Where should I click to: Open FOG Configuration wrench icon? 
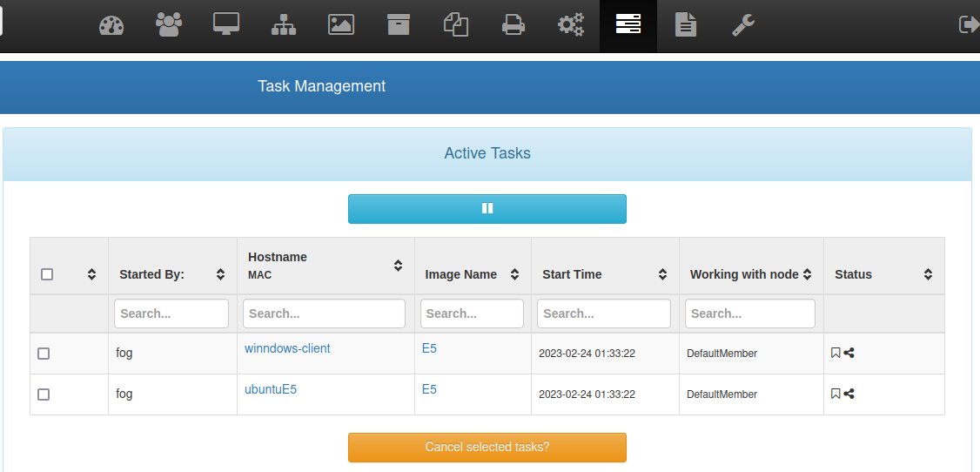click(x=743, y=25)
